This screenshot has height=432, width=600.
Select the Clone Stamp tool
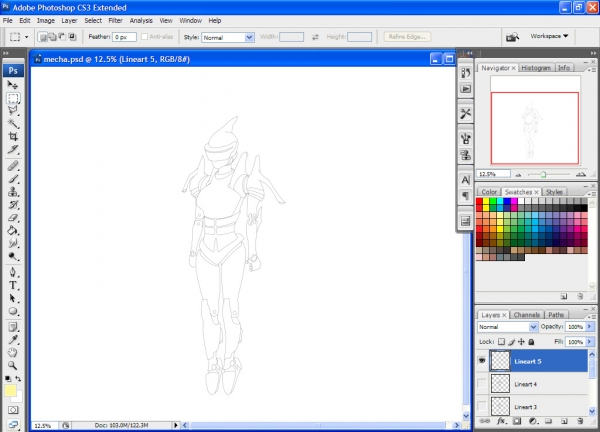point(13,192)
